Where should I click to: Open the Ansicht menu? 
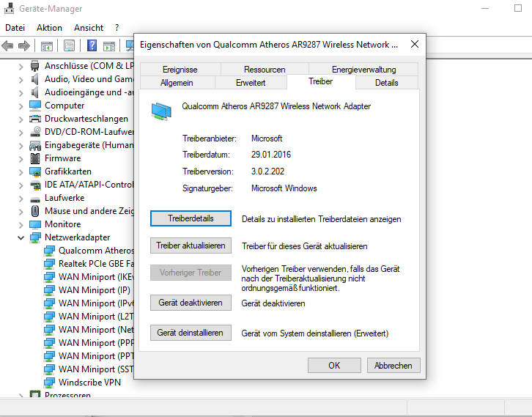coord(89,28)
